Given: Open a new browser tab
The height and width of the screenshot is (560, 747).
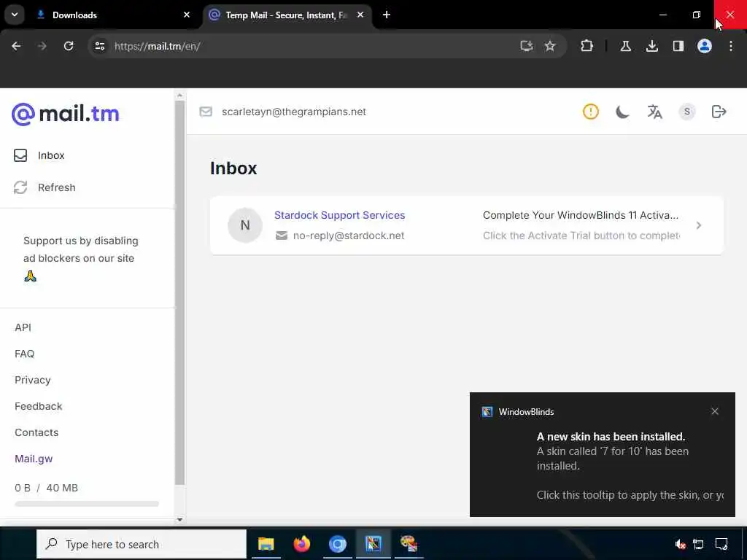Looking at the screenshot, I should tap(387, 15).
